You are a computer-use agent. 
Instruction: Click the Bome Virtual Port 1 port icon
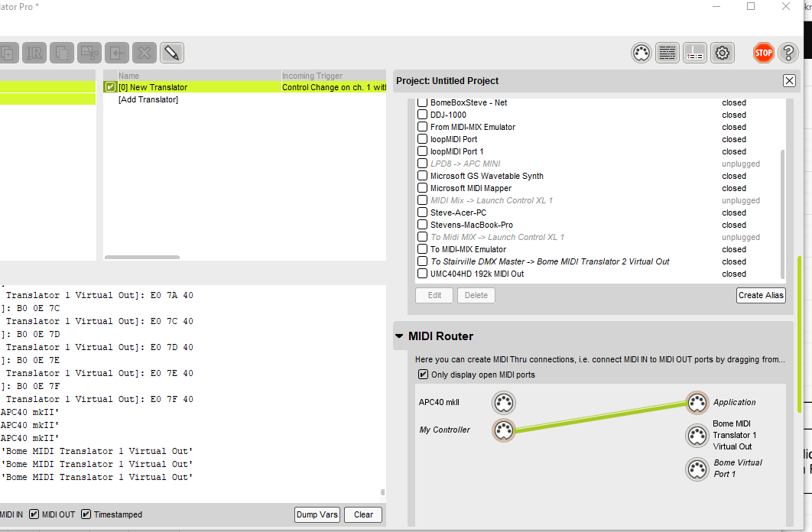click(697, 469)
